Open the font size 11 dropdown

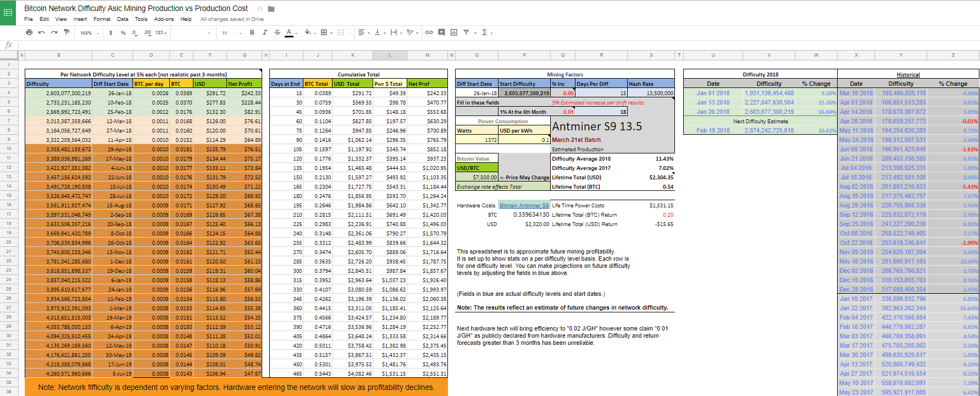tap(231, 33)
